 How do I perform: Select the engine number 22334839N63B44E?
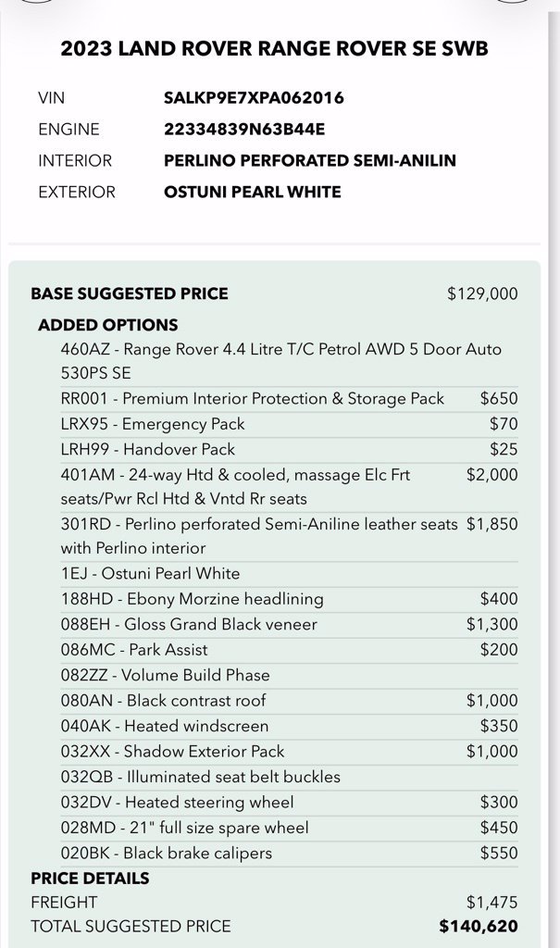point(244,130)
